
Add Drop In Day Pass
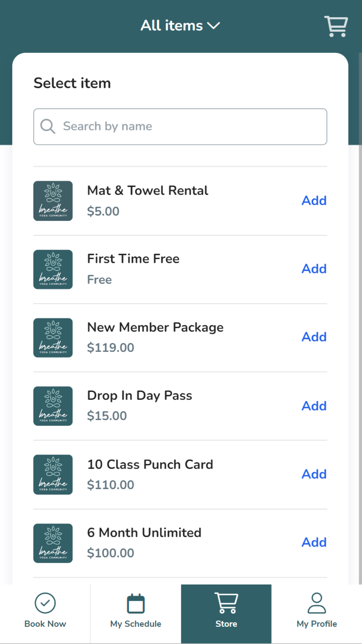click(314, 406)
